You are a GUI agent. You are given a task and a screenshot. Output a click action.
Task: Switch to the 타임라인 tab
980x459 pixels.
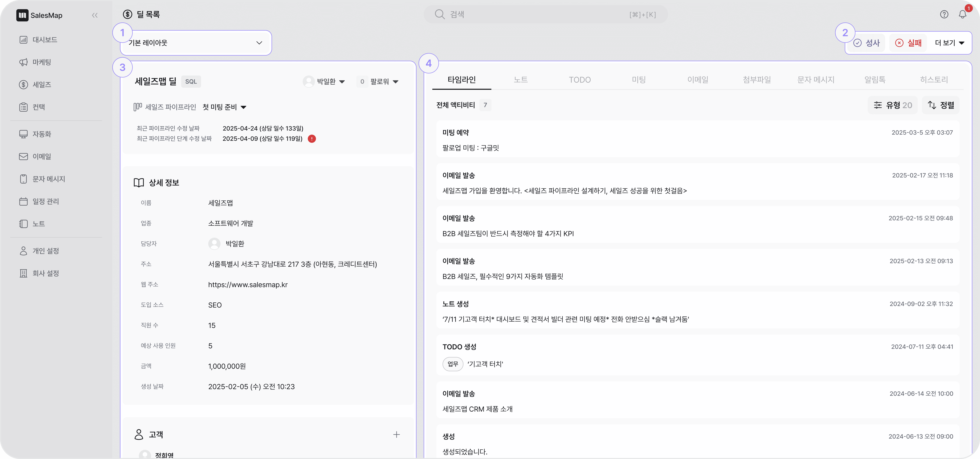pos(461,80)
